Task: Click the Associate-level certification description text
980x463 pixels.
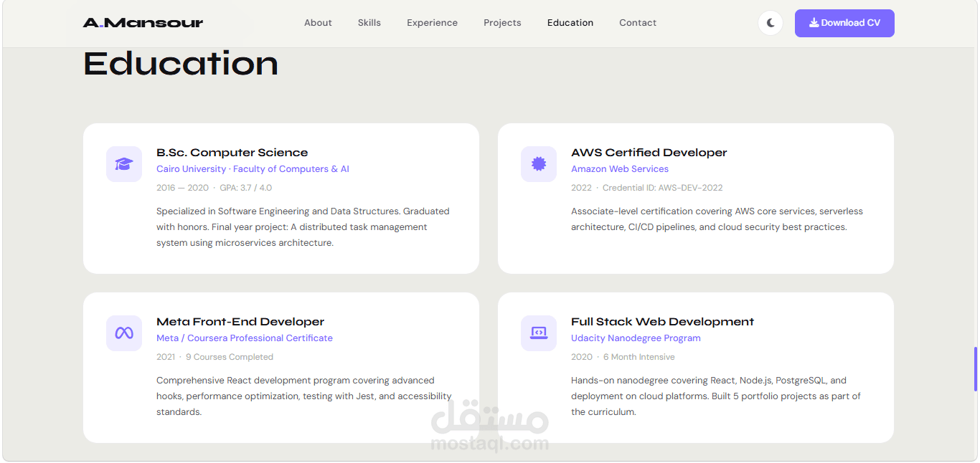Action: [x=717, y=219]
